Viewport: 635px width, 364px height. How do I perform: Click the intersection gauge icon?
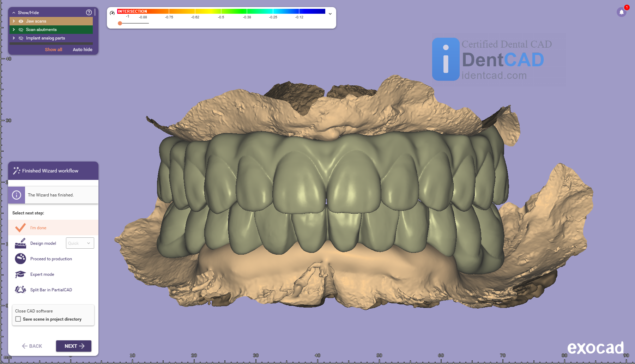[x=112, y=13]
